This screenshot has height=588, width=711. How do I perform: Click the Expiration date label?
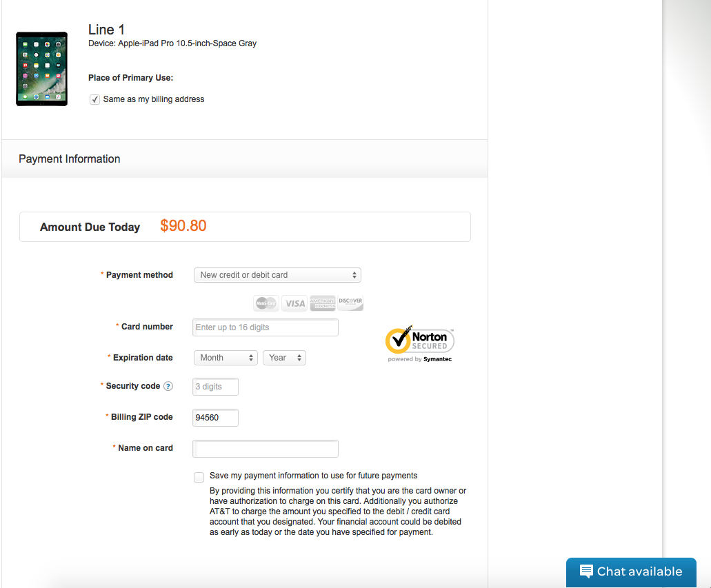coord(143,358)
